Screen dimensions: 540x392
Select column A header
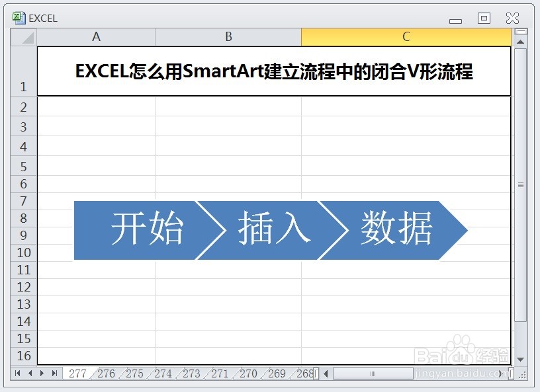(96, 37)
